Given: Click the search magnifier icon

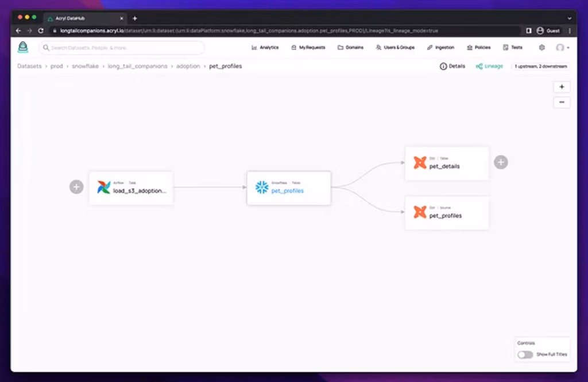Looking at the screenshot, I should (46, 48).
